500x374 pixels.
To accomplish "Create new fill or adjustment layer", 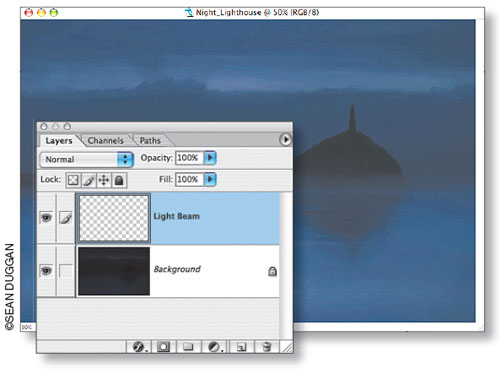I will (214, 347).
